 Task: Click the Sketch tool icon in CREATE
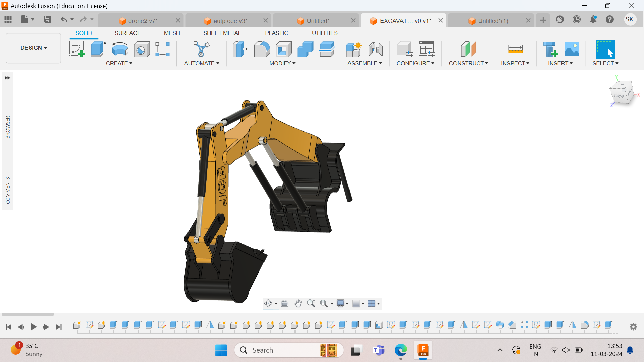77,49
